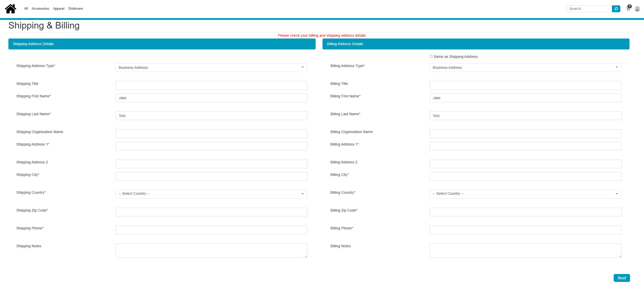644x286 pixels.
Task: Click the Billing Phone input
Action: point(525,230)
